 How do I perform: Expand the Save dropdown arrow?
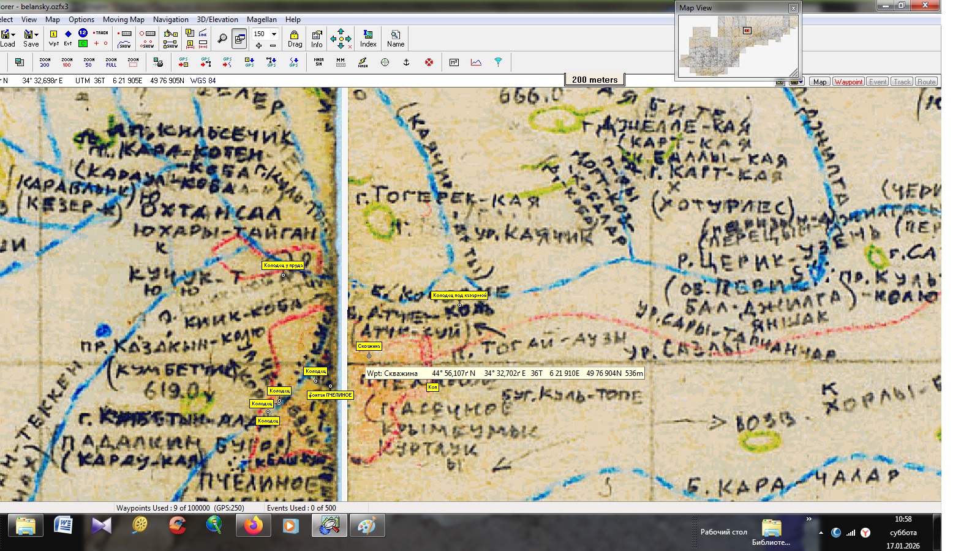pos(37,34)
